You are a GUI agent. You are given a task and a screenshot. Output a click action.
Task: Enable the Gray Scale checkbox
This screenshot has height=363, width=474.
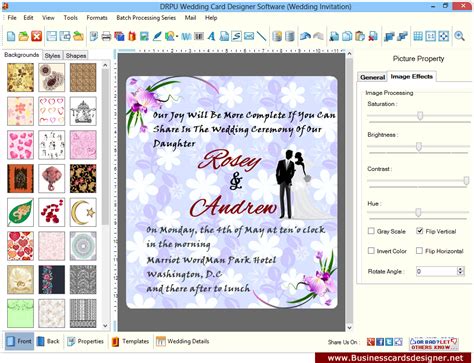[x=371, y=231]
